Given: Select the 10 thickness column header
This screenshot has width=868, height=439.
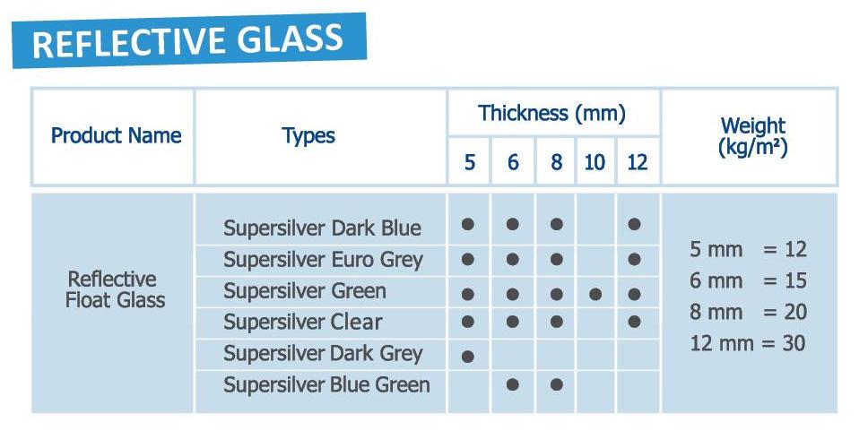Looking at the screenshot, I should [x=595, y=163].
